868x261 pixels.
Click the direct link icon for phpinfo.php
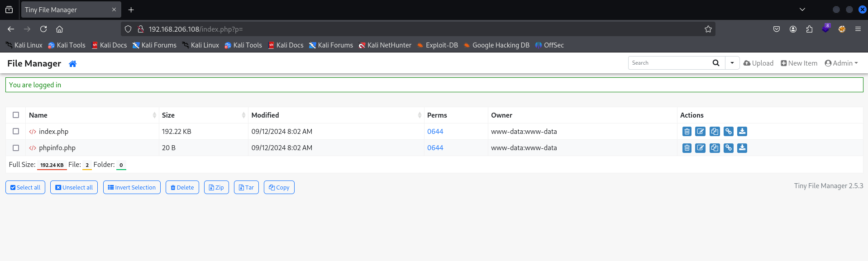(728, 148)
